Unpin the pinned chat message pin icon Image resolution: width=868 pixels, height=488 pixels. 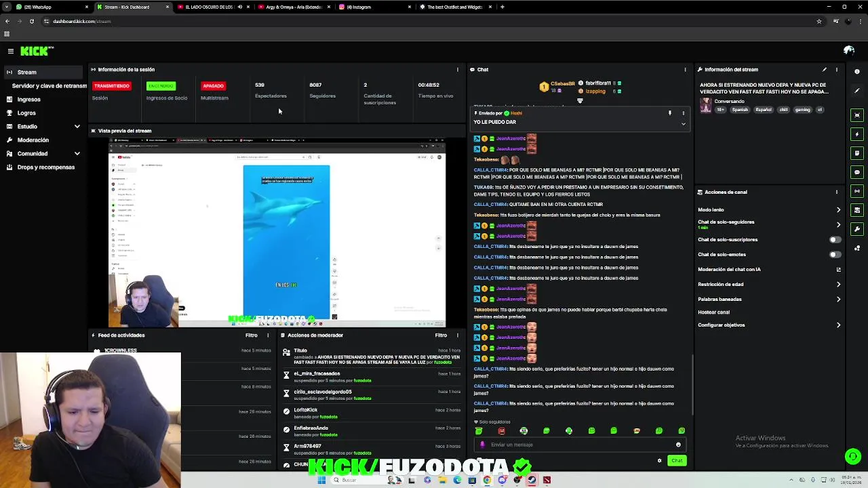tap(669, 113)
